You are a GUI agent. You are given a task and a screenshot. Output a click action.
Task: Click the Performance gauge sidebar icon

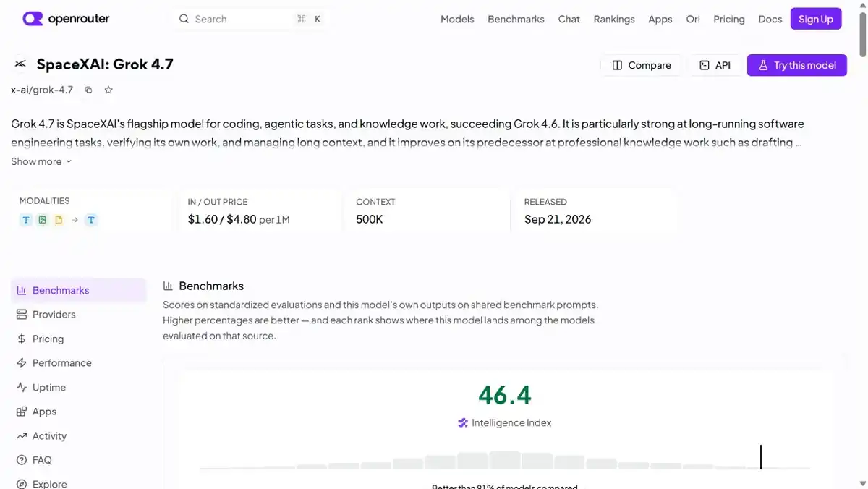point(22,363)
